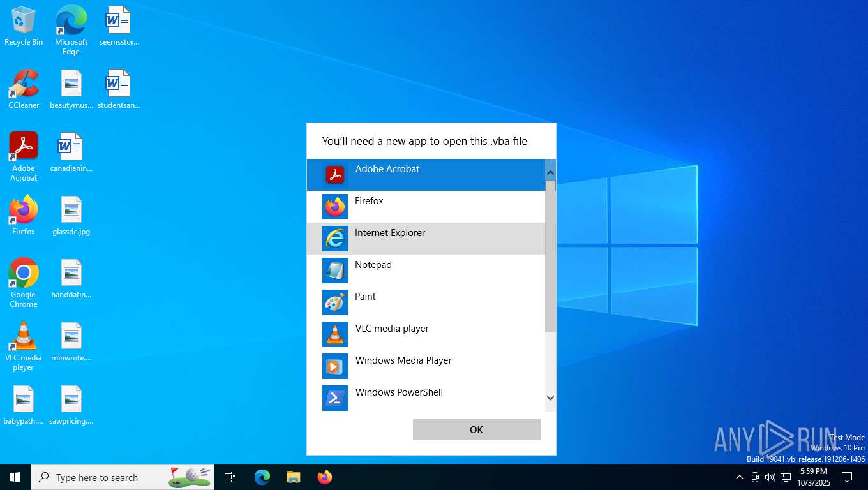Open the network icon in system tray

tap(786, 477)
